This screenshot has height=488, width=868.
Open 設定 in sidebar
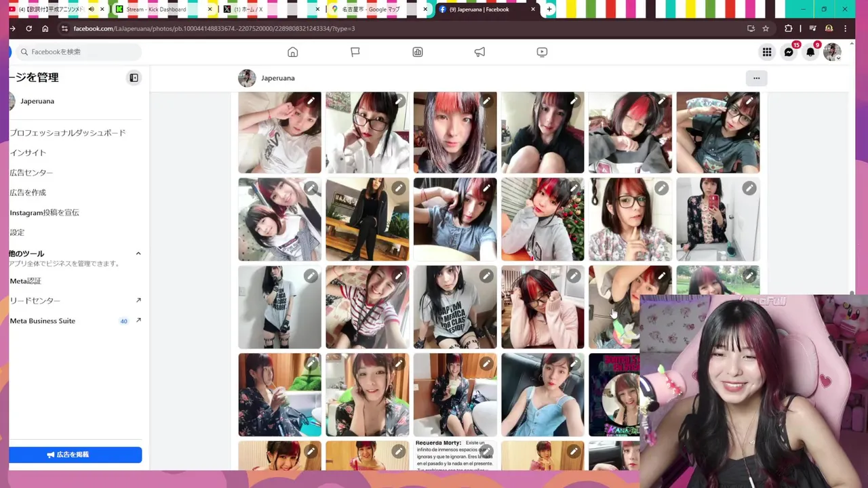[17, 232]
